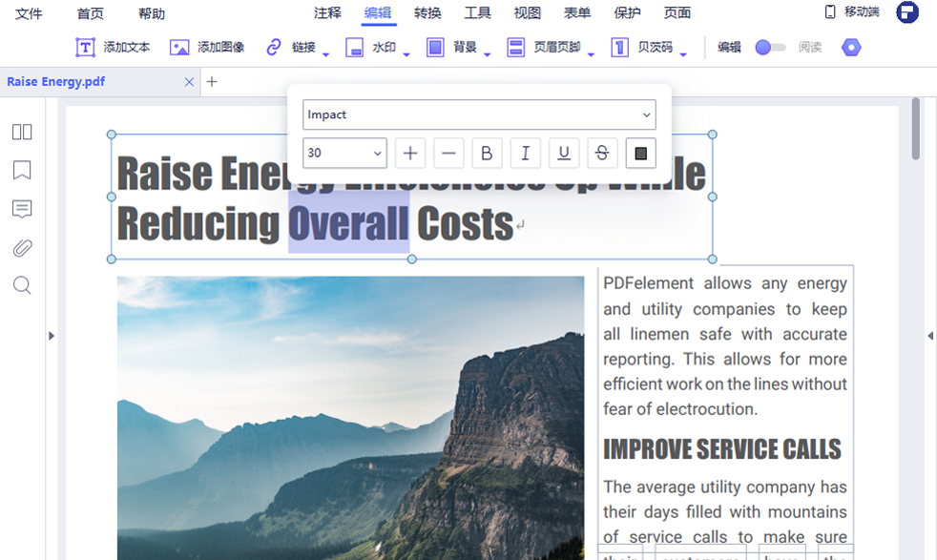The height and width of the screenshot is (560, 937).
Task: Click the Add Text (添加文本) tool
Action: [113, 47]
